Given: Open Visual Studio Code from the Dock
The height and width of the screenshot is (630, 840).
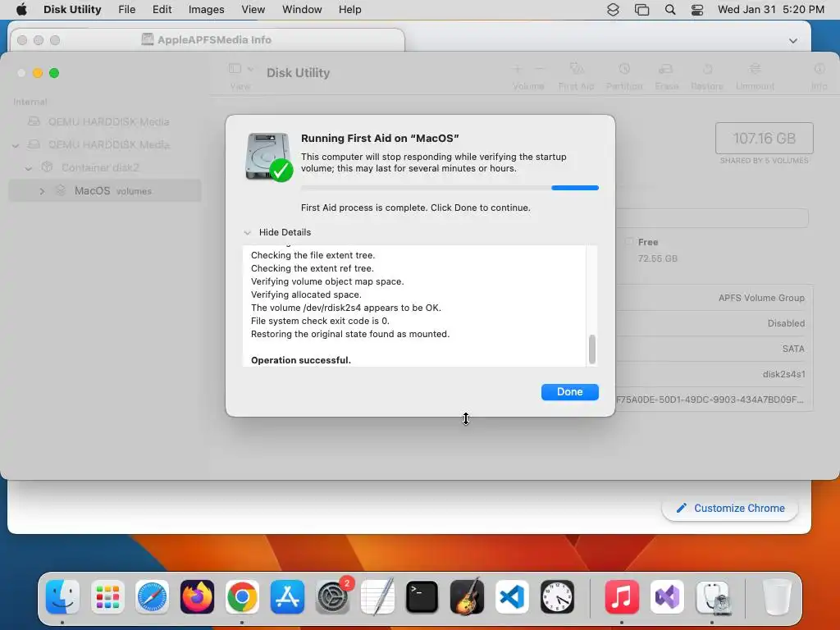Looking at the screenshot, I should tap(512, 597).
